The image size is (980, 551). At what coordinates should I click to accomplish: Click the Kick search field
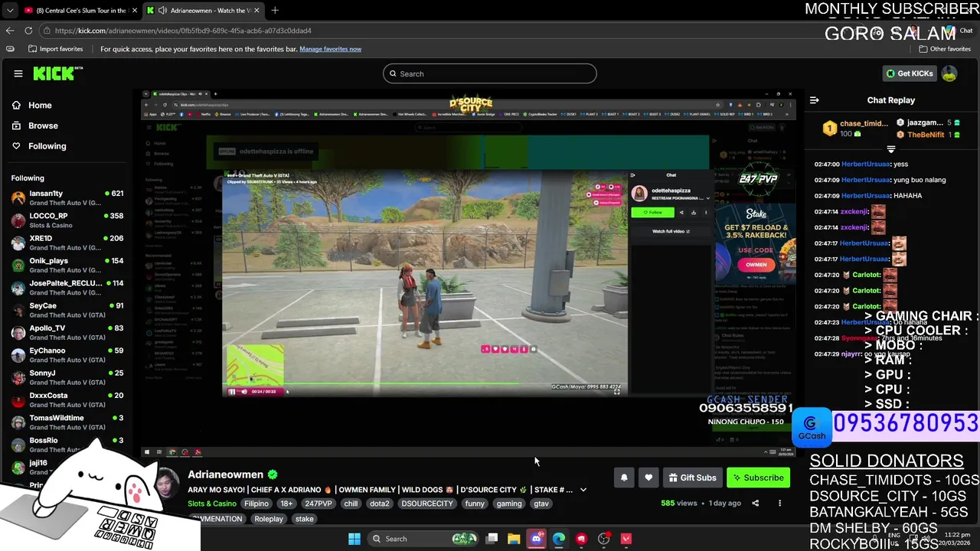[490, 73]
